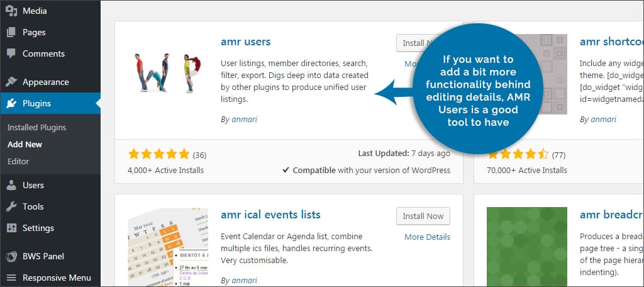Click the Tools wrench icon
Image resolution: width=644 pixels, height=287 pixels.
(11, 206)
